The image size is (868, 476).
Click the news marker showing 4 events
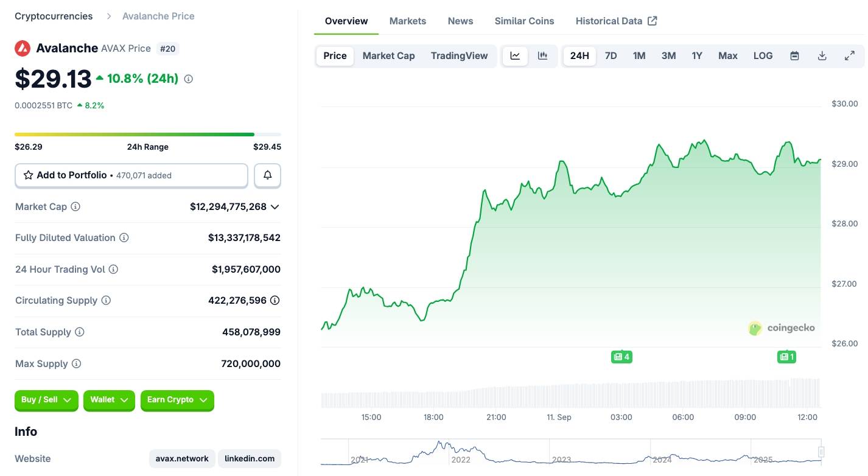[621, 357]
